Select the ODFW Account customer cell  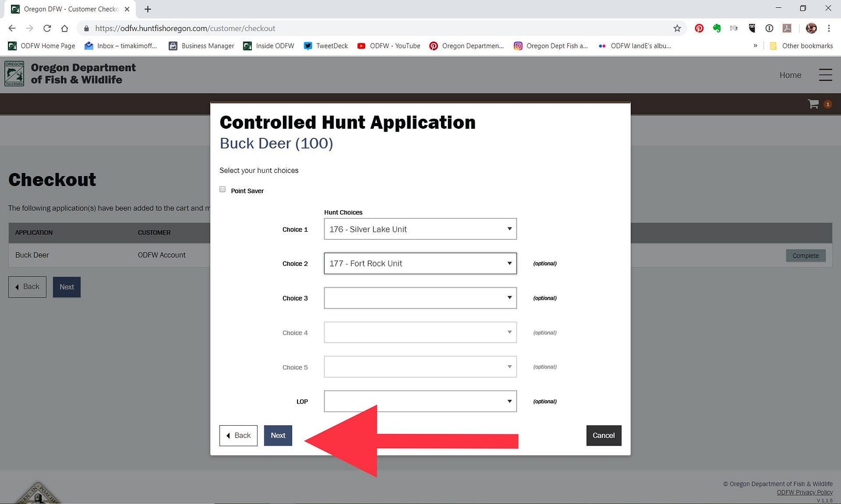[x=161, y=255]
